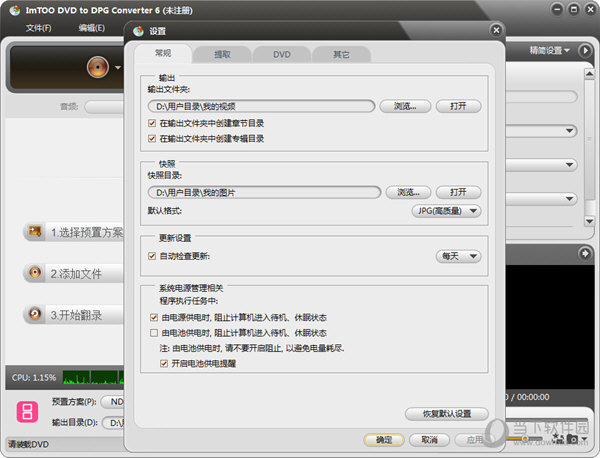The width and height of the screenshot is (600, 458).
Task: Click the snapshot camera icon in the preview panel
Action: [572, 439]
